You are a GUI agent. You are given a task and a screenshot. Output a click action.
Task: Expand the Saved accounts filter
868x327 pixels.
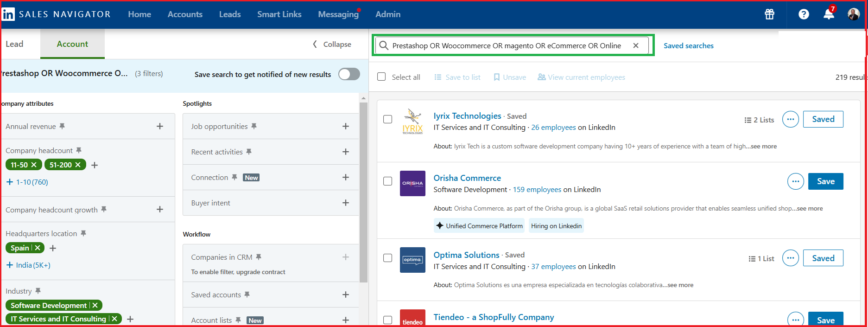coord(346,295)
